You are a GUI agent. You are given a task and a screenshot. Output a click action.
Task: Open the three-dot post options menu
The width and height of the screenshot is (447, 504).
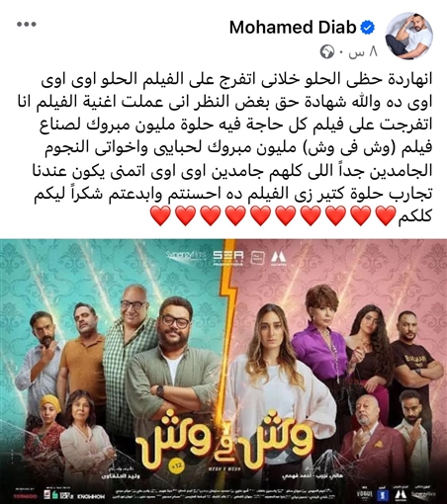27,24
